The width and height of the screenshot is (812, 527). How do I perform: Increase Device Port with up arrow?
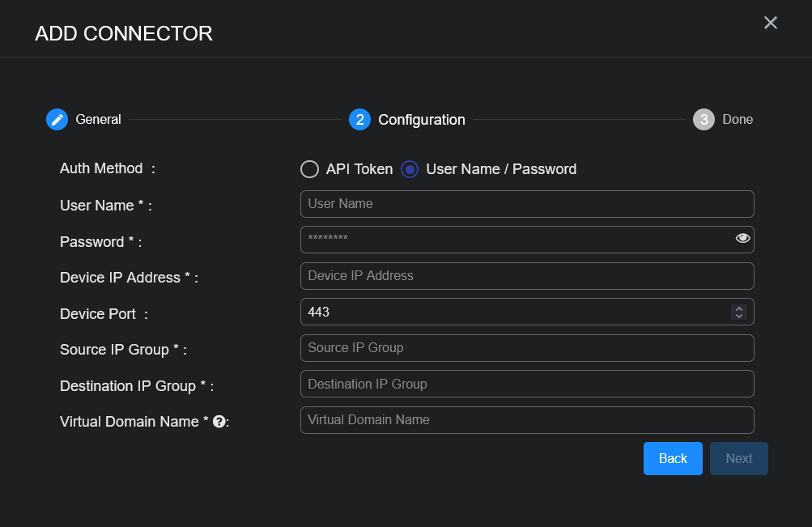pyautogui.click(x=738, y=308)
